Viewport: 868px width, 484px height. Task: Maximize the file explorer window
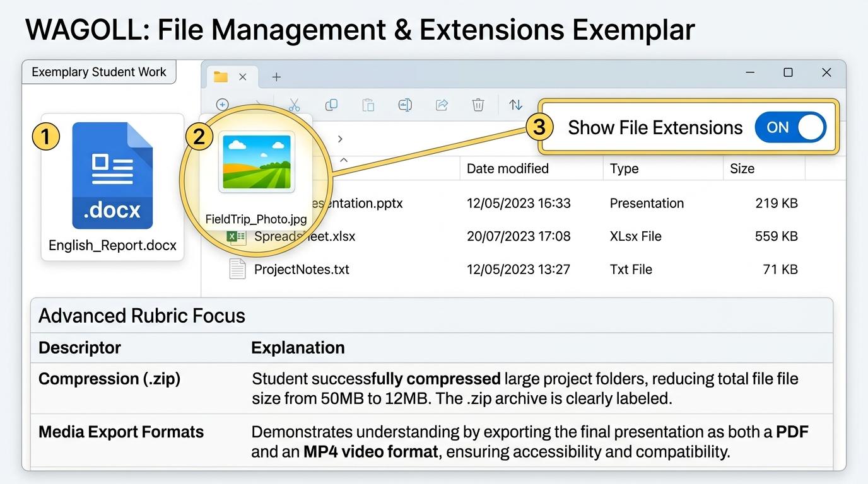point(788,72)
